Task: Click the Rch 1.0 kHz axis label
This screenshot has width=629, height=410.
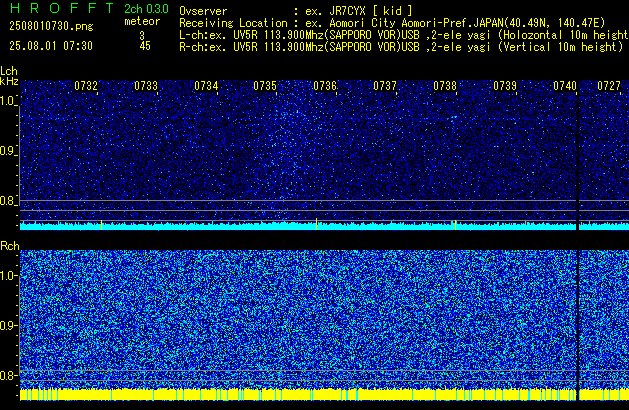Action: point(8,276)
